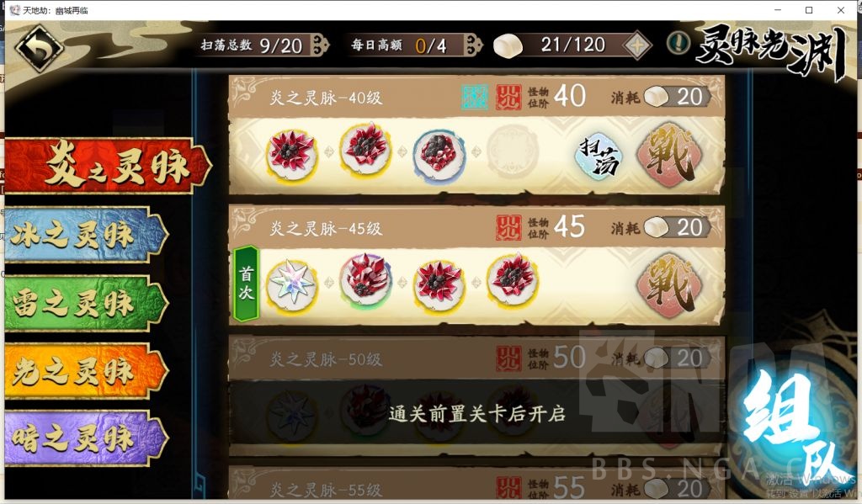Click the white star crystal first-clear reward
The width and height of the screenshot is (862, 504).
click(292, 284)
